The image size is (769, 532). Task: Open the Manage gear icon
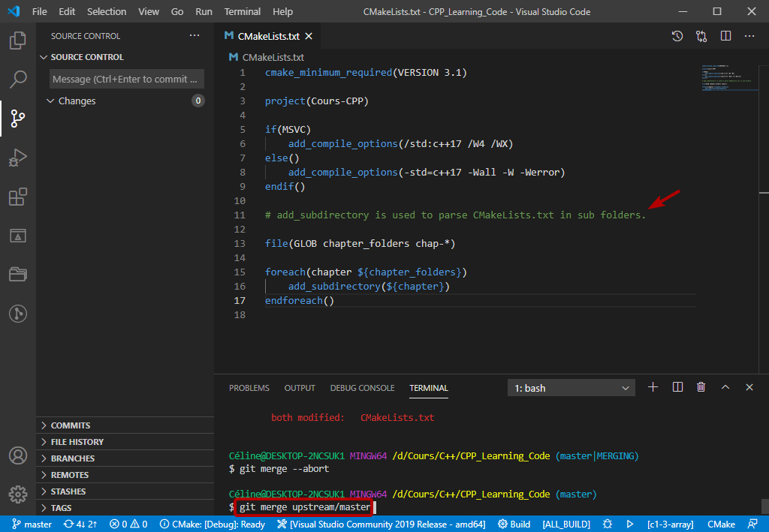point(18,494)
